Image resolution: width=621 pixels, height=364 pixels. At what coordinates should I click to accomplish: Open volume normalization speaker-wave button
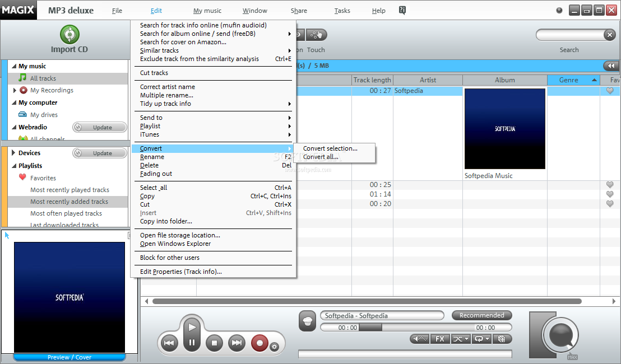coord(420,339)
